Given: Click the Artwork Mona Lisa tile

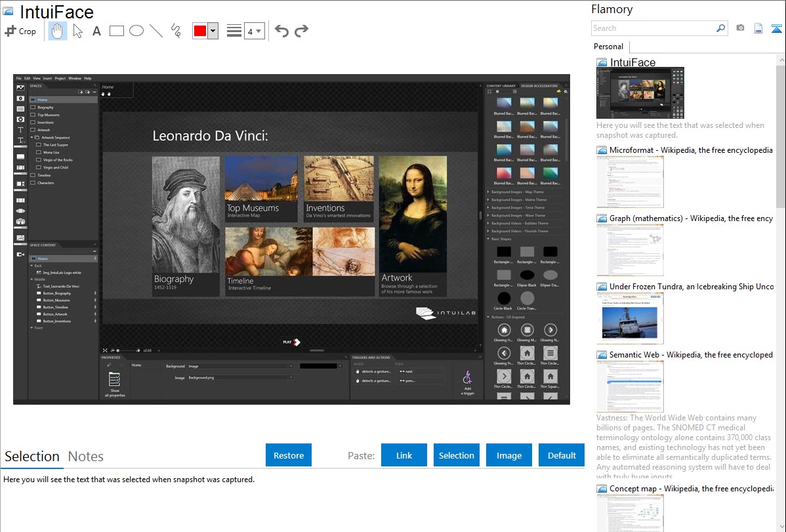Looking at the screenshot, I should tap(413, 226).
